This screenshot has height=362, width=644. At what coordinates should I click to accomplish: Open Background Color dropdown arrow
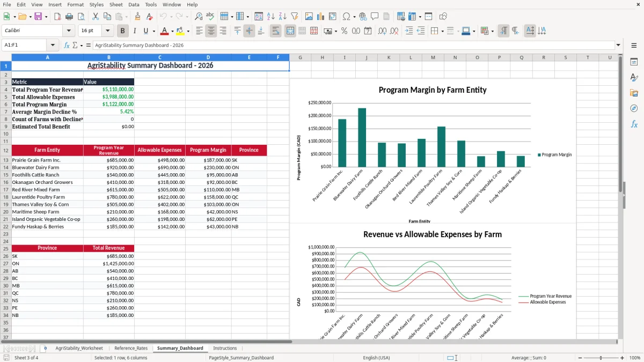(x=188, y=31)
